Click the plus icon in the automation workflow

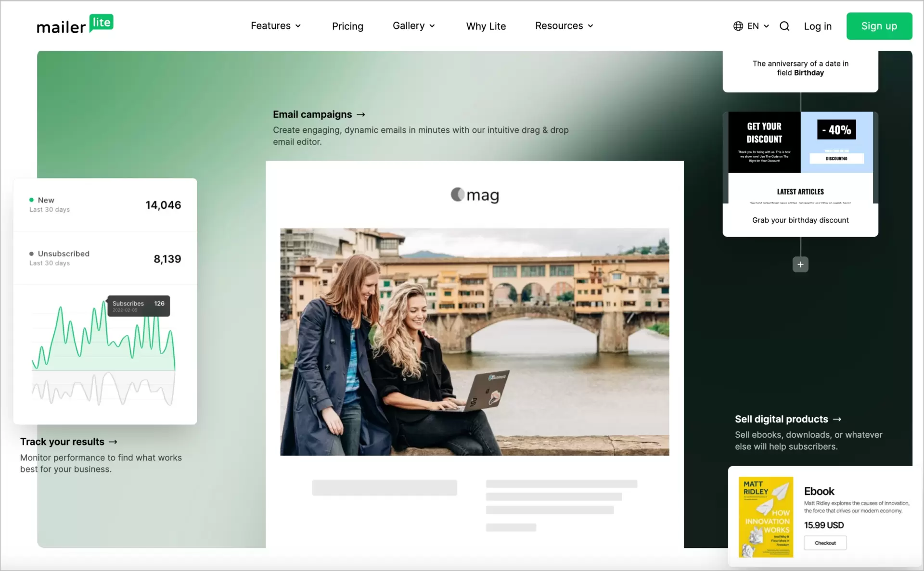800,264
